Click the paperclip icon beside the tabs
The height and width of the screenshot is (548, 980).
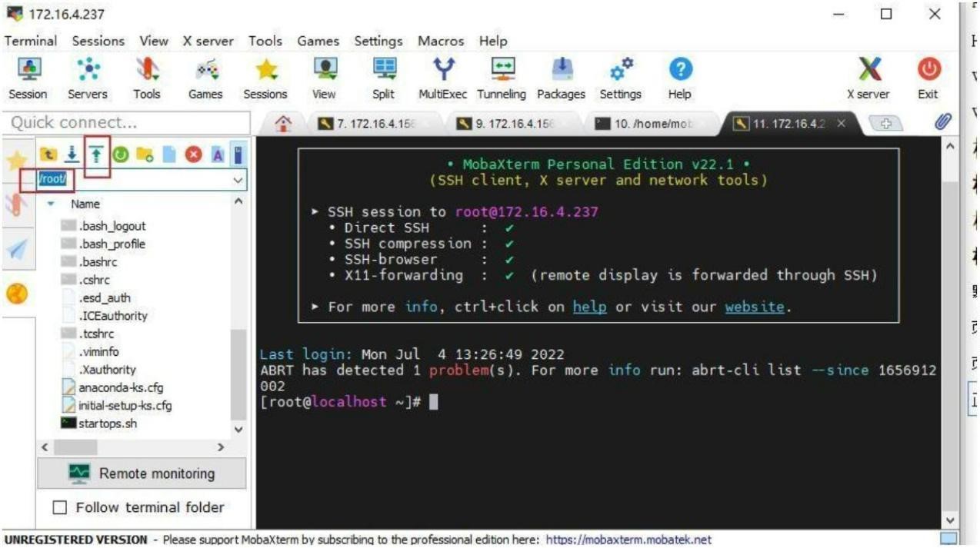point(944,122)
